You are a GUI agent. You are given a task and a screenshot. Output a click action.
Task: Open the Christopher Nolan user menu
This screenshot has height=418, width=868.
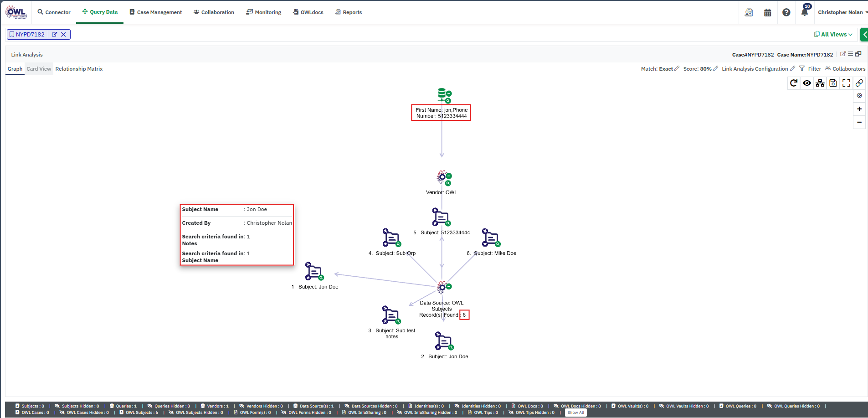point(842,12)
